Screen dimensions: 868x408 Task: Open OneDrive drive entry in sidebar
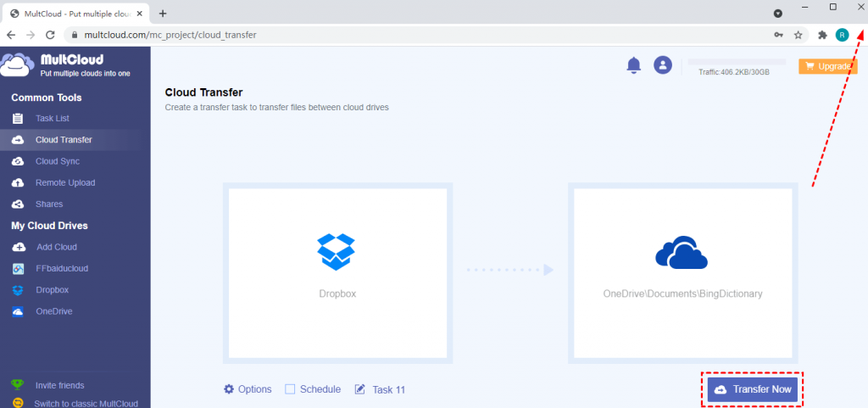click(54, 311)
